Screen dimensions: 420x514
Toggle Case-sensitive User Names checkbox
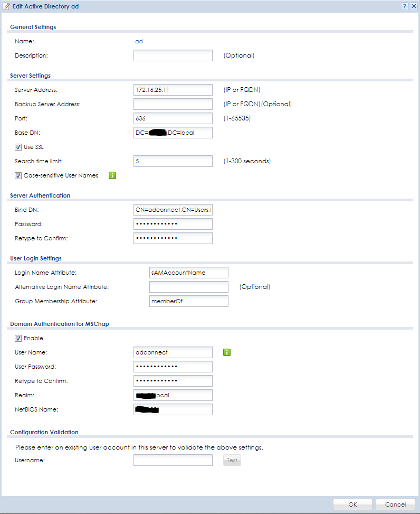click(x=18, y=176)
